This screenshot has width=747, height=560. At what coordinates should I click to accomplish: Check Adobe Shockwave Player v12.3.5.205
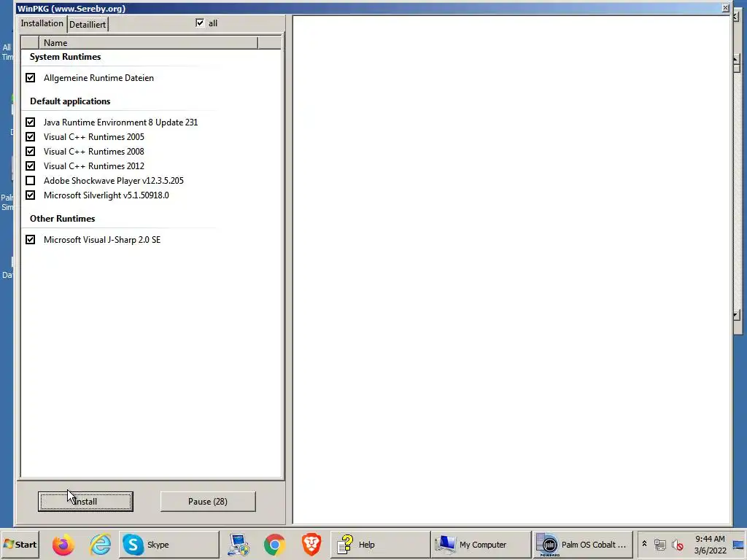tap(31, 181)
